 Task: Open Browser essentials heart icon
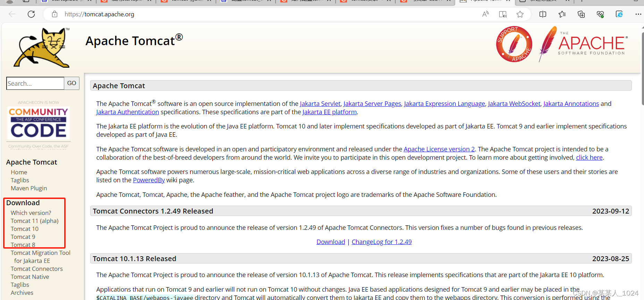coord(600,14)
